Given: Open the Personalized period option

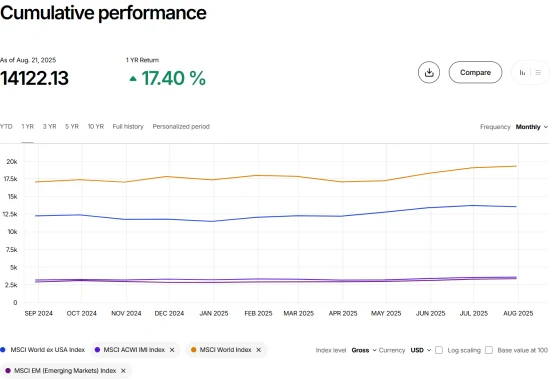Looking at the screenshot, I should coord(181,126).
